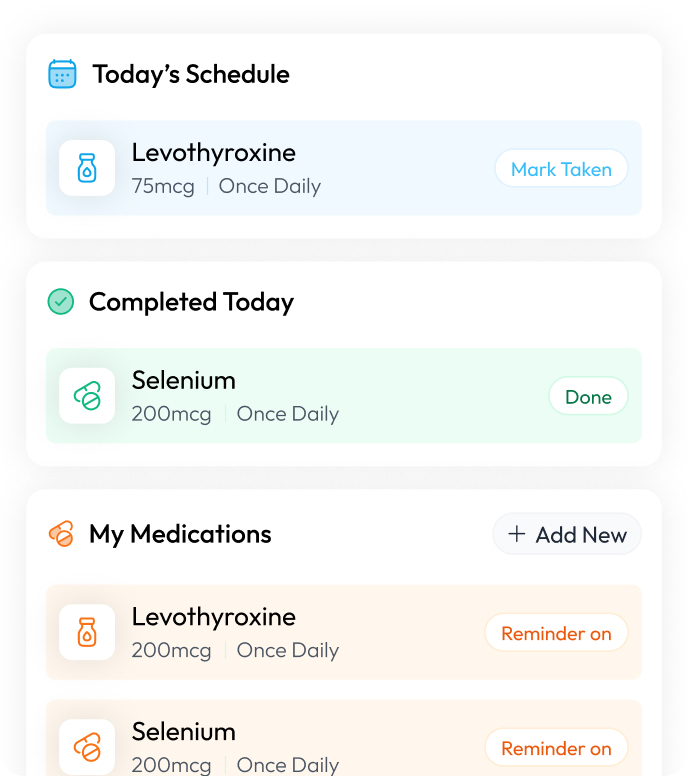Click the green Selenium pills icon
Screen dimensions: 688x776
(87, 396)
